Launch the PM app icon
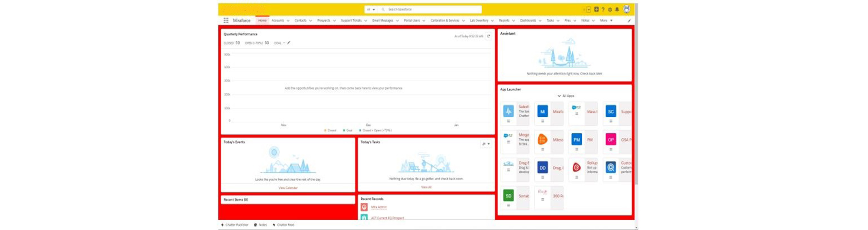 pos(577,139)
